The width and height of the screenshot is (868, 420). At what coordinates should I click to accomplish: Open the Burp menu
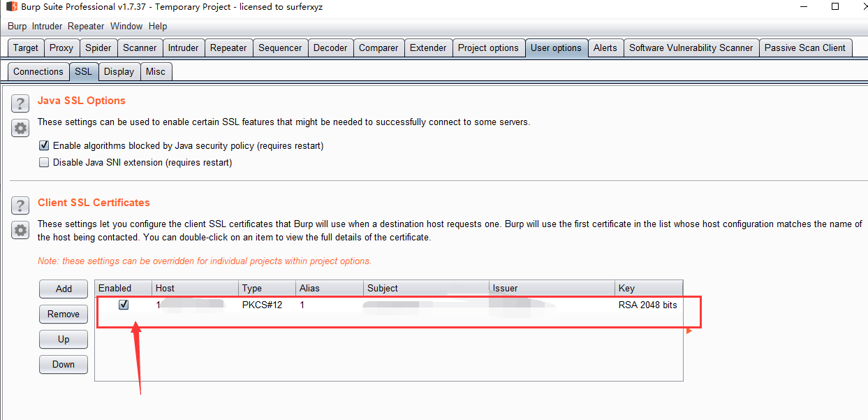click(x=17, y=26)
